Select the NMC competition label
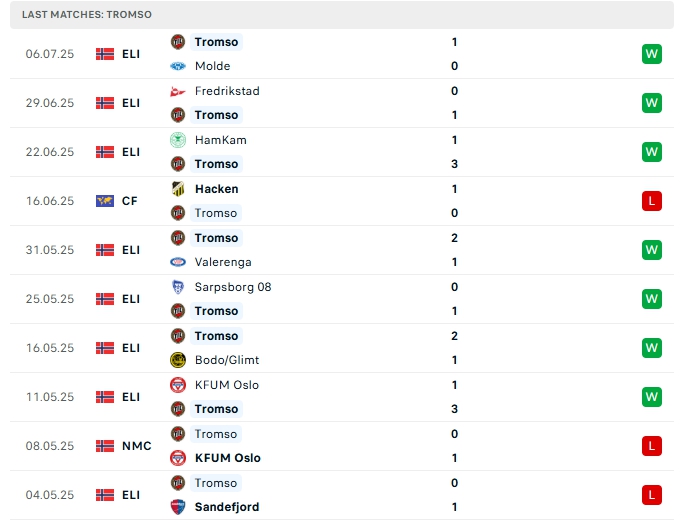This screenshot has height=523, width=686. tap(137, 446)
